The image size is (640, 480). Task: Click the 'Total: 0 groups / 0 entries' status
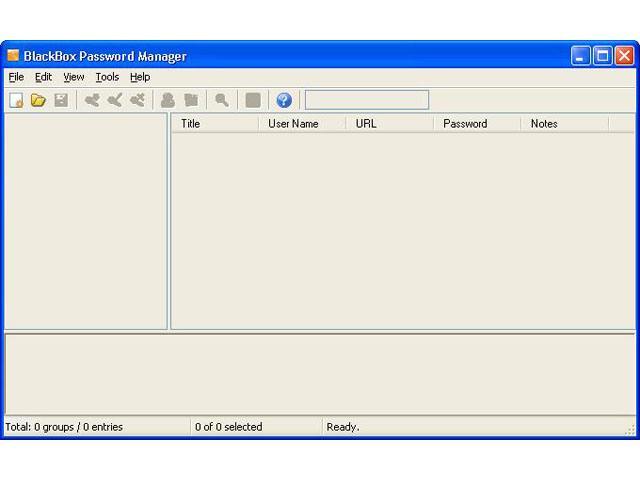point(64,427)
